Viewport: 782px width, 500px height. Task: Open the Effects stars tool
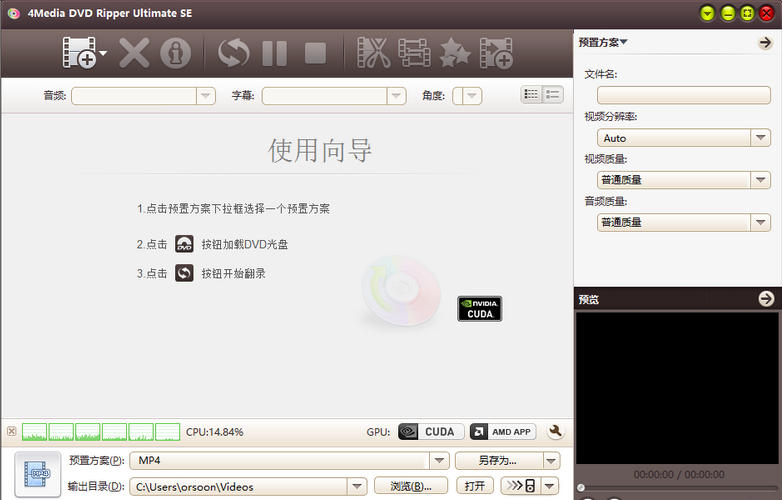pos(455,53)
